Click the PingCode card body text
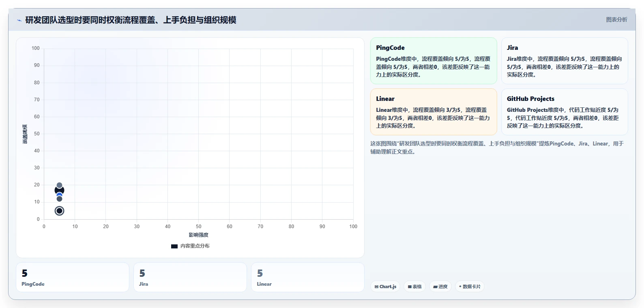 tap(433, 67)
